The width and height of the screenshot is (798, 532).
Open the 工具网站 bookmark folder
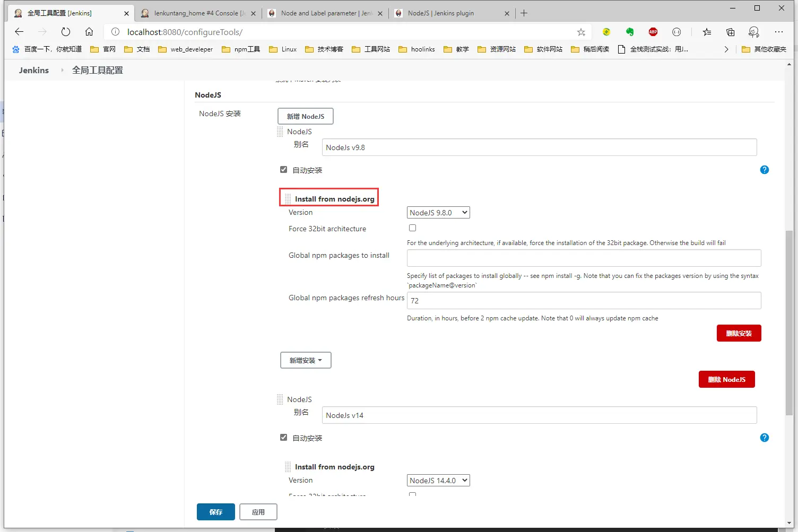pyautogui.click(x=371, y=49)
